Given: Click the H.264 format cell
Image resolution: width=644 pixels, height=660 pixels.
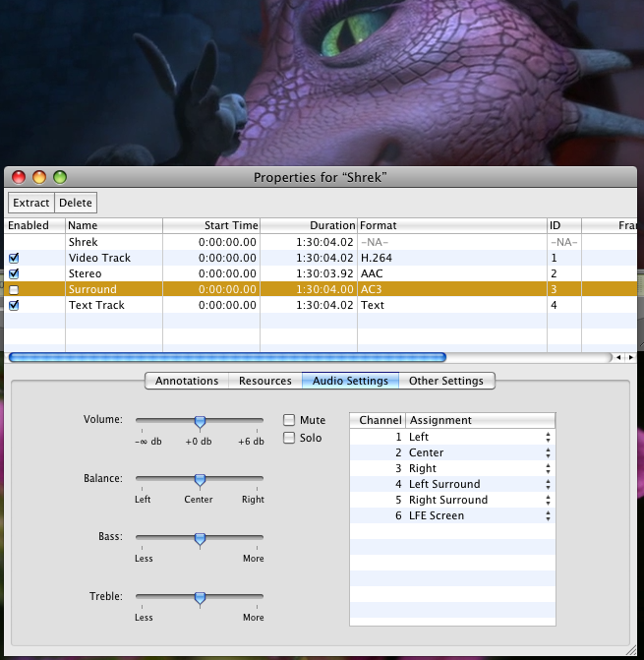Looking at the screenshot, I should 376,258.
